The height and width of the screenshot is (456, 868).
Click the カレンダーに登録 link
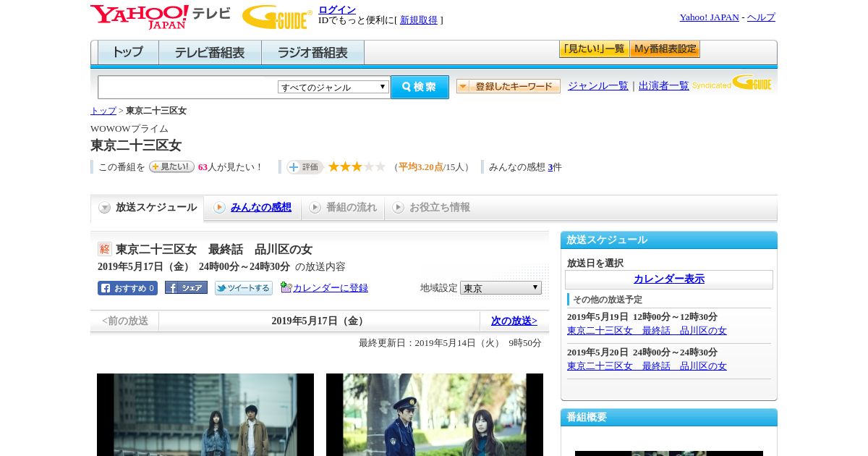[x=331, y=288]
